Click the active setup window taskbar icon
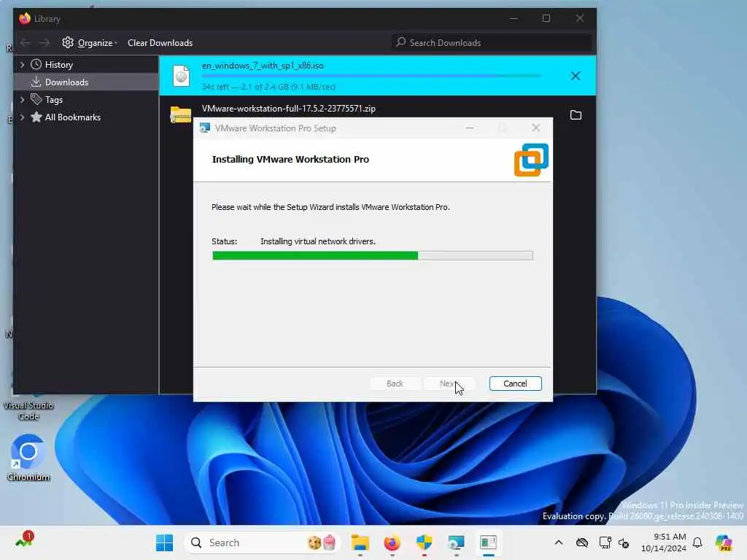747x560 pixels. (x=488, y=542)
